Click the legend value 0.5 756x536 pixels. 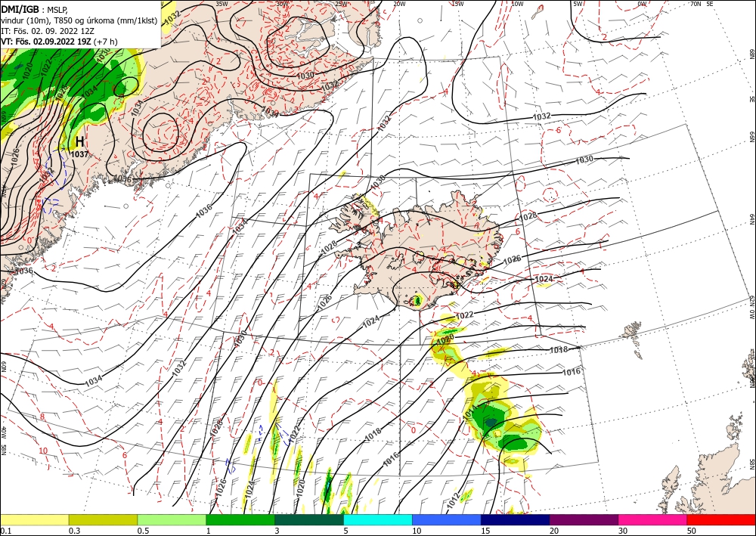(x=143, y=531)
